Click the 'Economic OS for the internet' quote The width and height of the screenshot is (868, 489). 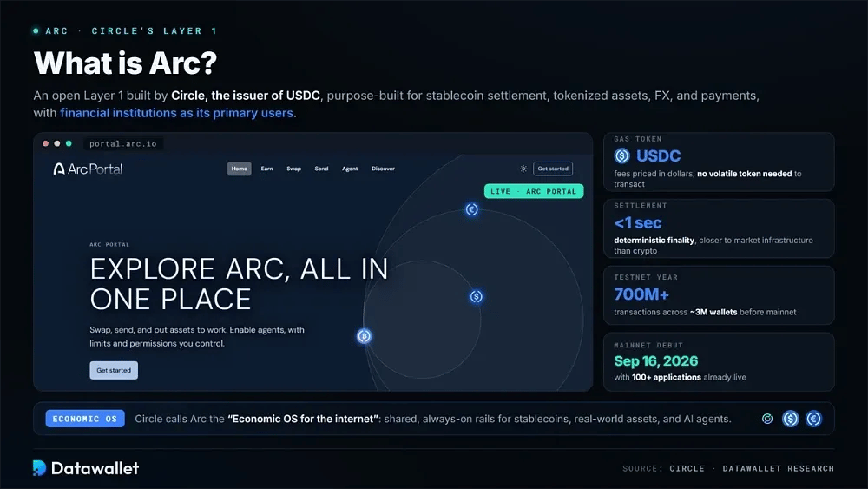(x=303, y=419)
